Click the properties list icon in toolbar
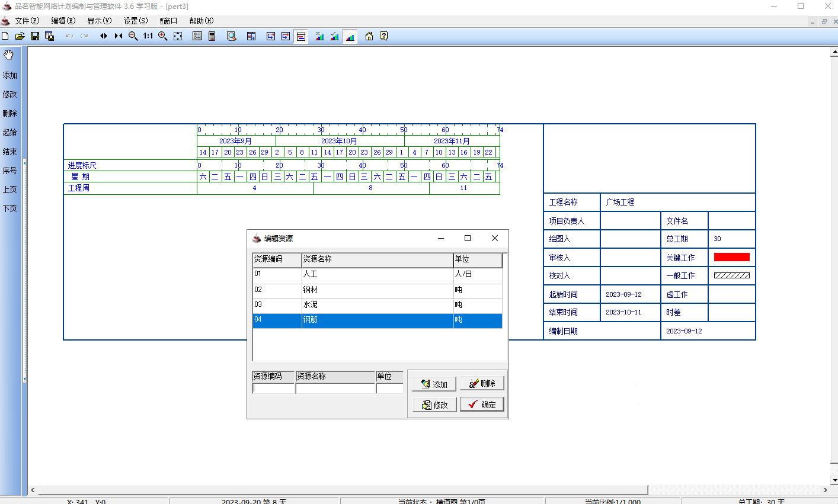This screenshot has width=838, height=504. [x=197, y=36]
